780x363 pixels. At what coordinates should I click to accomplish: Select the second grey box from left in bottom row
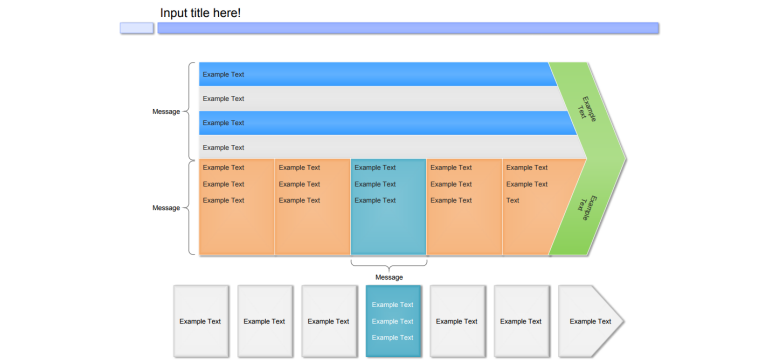[x=265, y=321]
